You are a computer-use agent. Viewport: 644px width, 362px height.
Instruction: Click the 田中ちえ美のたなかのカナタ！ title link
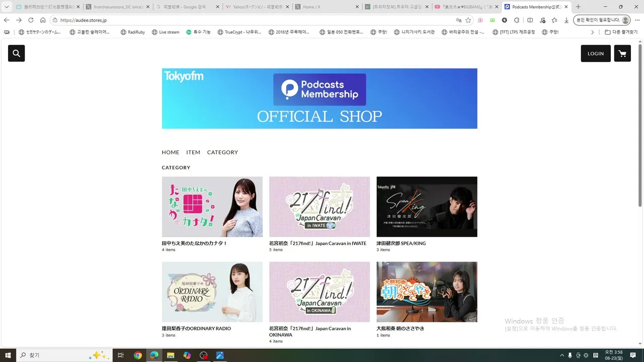click(194, 243)
